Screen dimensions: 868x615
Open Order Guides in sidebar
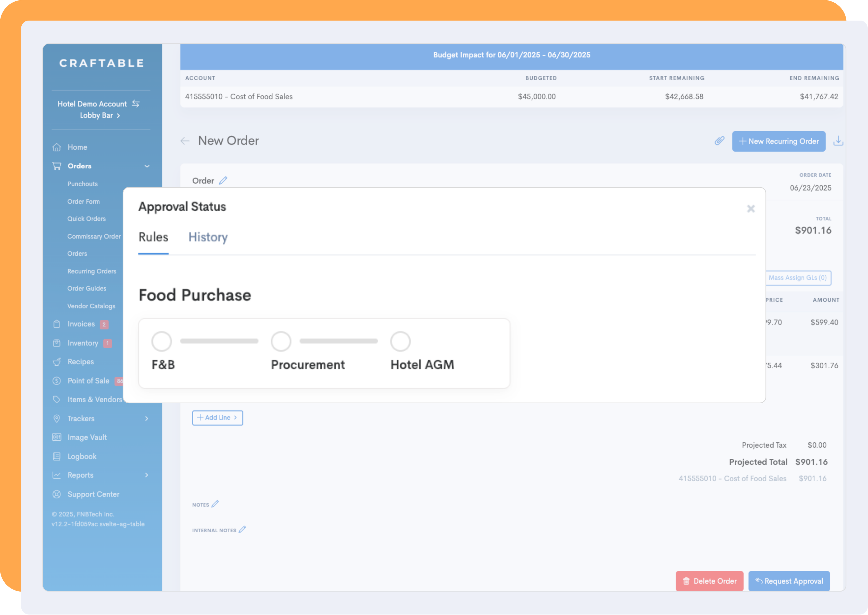(87, 288)
